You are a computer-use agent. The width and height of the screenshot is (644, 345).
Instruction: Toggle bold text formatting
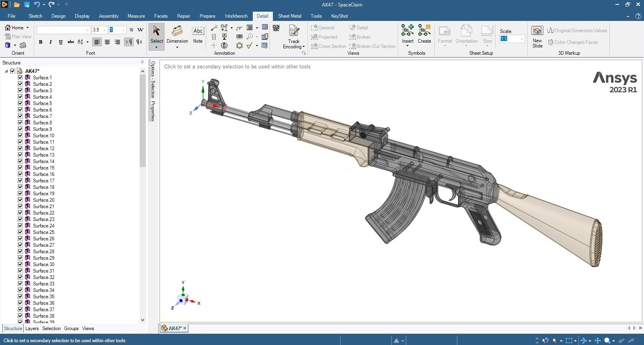pyautogui.click(x=41, y=42)
